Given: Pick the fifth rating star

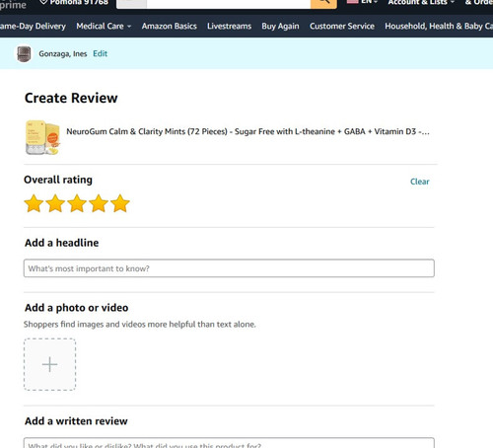Looking at the screenshot, I should (120, 203).
